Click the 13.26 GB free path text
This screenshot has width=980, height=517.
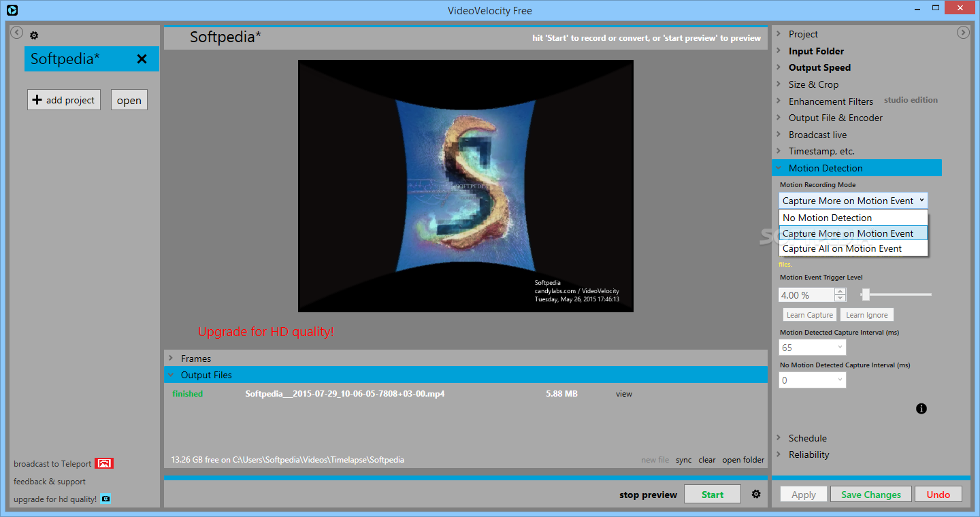[x=288, y=460]
